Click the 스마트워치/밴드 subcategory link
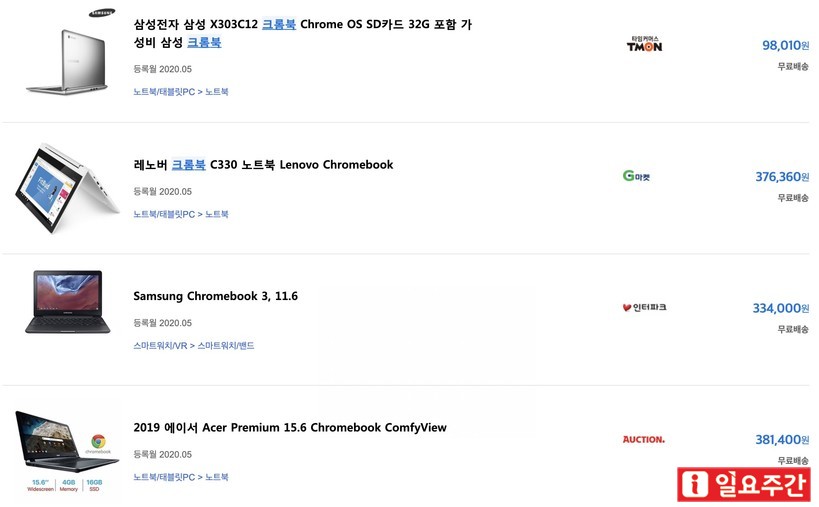Viewport: 819px width, 507px height. (x=225, y=346)
